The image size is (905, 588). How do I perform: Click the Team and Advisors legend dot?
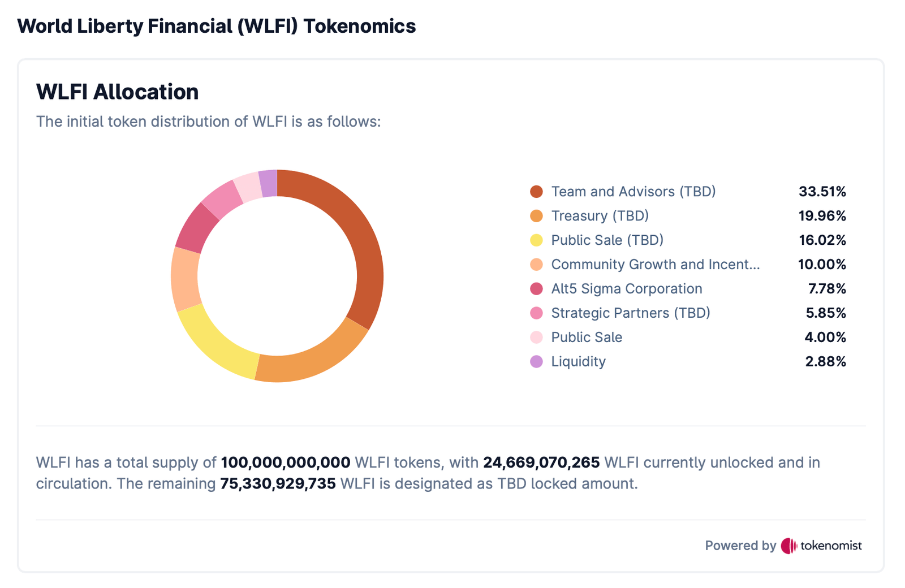536,192
